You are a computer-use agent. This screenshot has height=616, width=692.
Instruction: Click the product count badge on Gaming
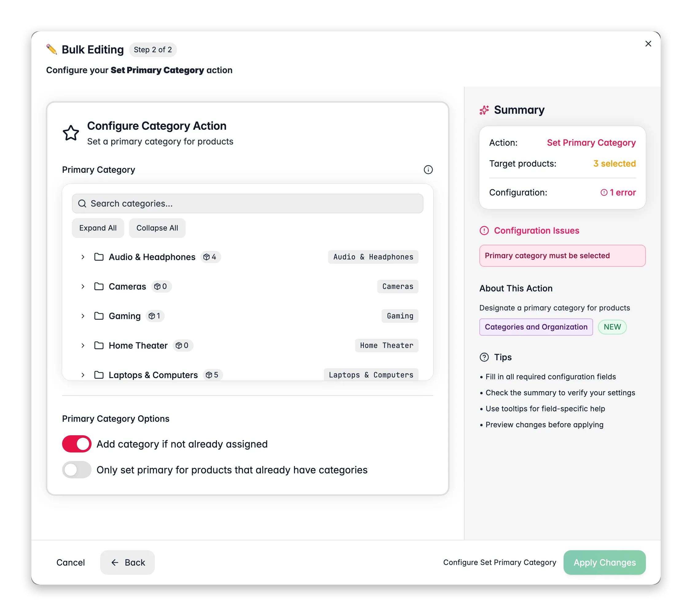155,316
